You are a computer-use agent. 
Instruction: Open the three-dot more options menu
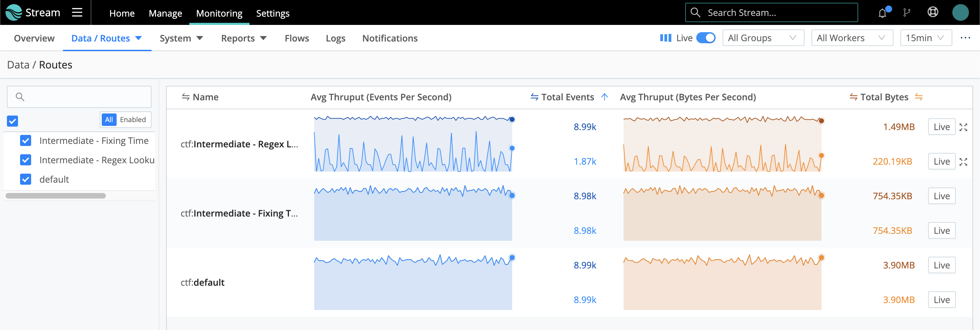[965, 38]
